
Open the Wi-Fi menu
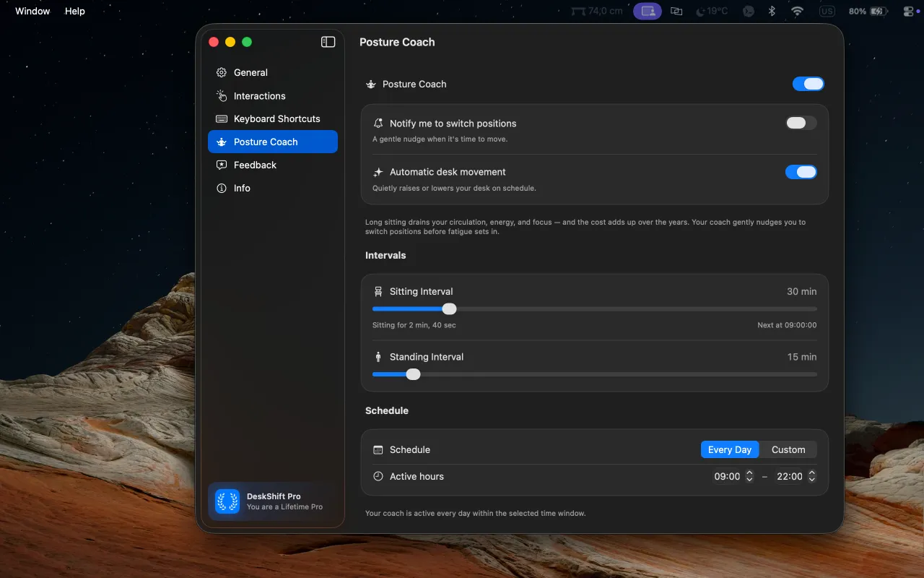pyautogui.click(x=797, y=11)
